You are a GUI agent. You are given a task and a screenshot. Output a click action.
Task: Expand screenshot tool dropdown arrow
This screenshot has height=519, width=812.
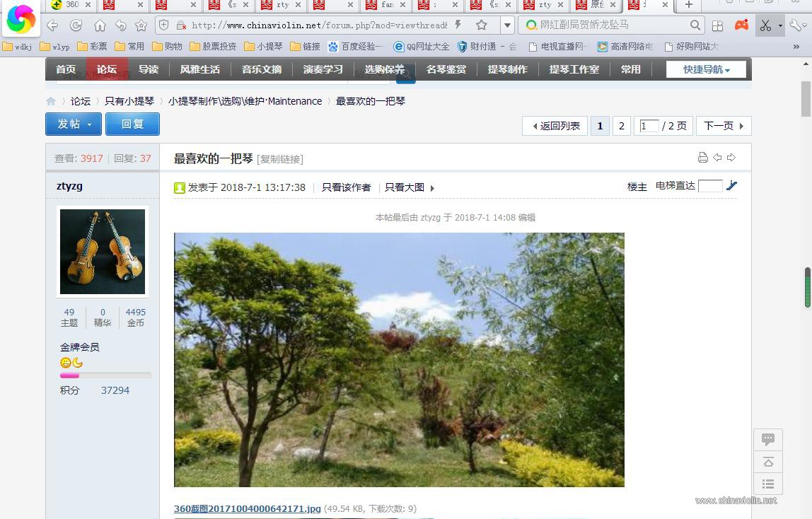click(x=780, y=25)
